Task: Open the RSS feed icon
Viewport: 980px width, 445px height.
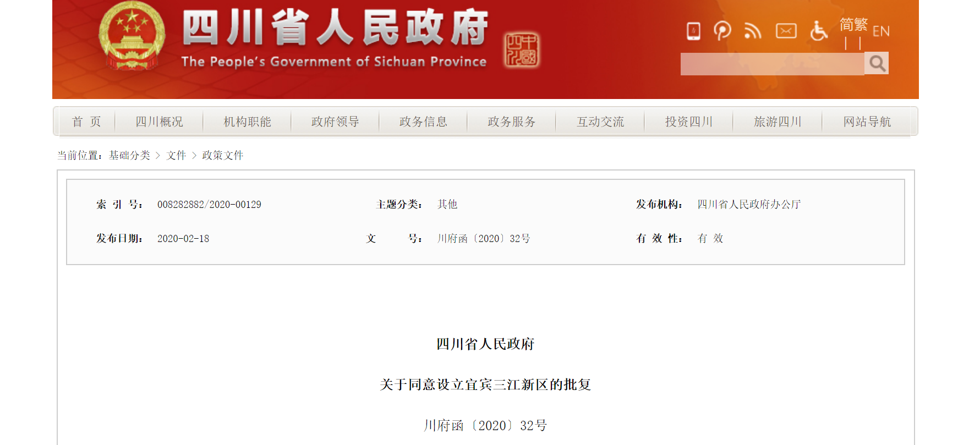Action: (x=752, y=31)
